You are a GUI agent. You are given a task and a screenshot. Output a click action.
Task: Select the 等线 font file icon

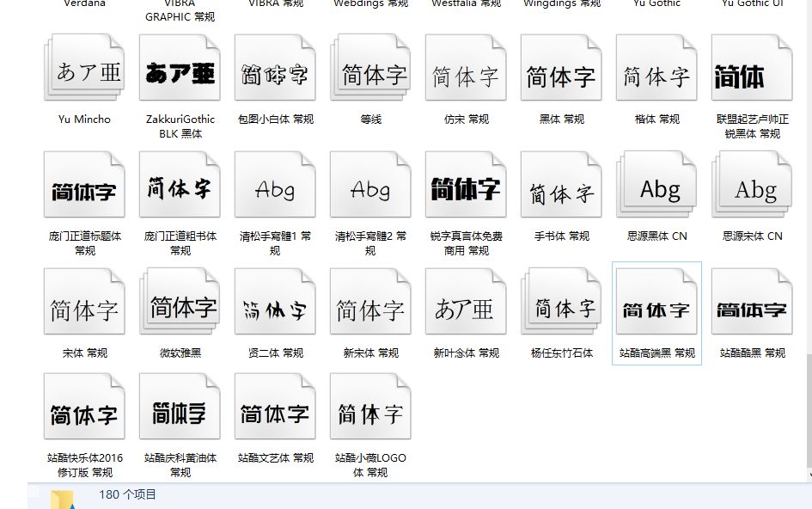tap(369, 67)
